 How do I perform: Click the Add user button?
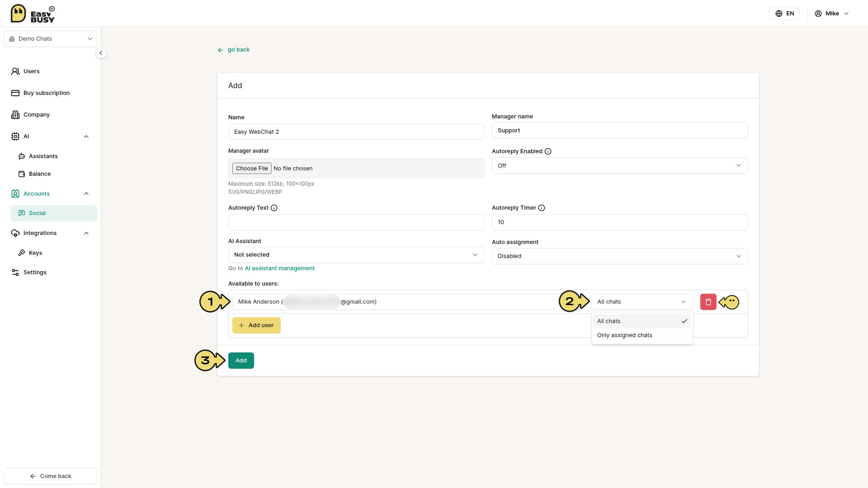pyautogui.click(x=256, y=325)
